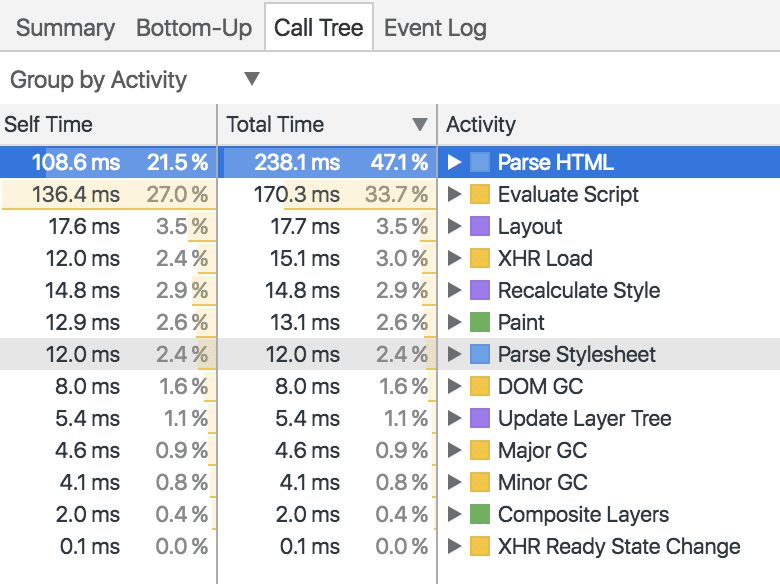Sort by the Self Time column header
Viewport: 780px width, 584px height.
coord(48,125)
